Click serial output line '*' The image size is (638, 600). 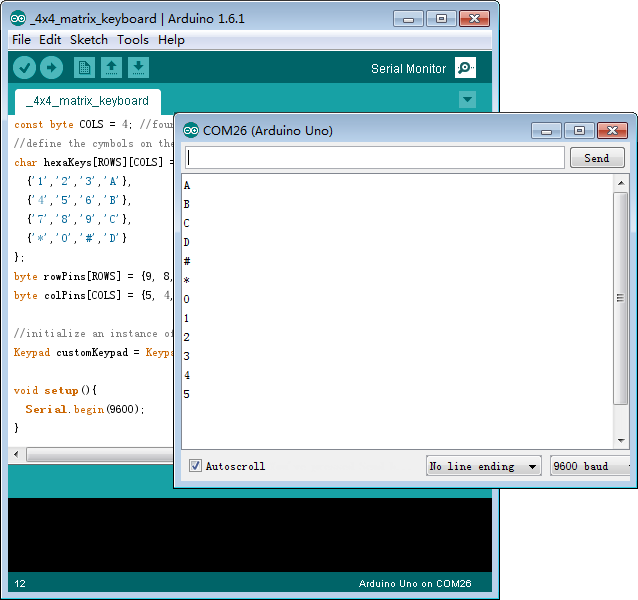186,280
